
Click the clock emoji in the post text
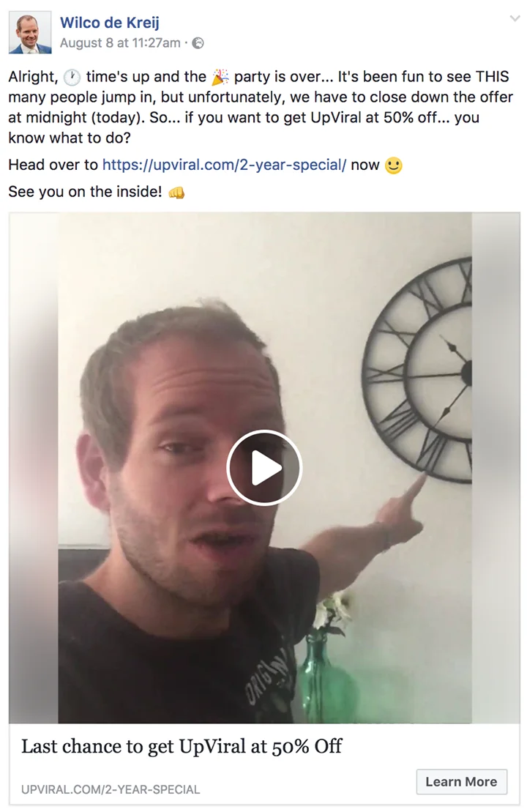(72, 77)
